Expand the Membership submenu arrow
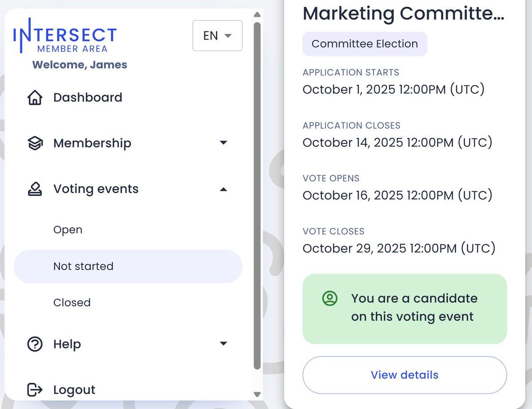The image size is (532, 409). (x=223, y=143)
